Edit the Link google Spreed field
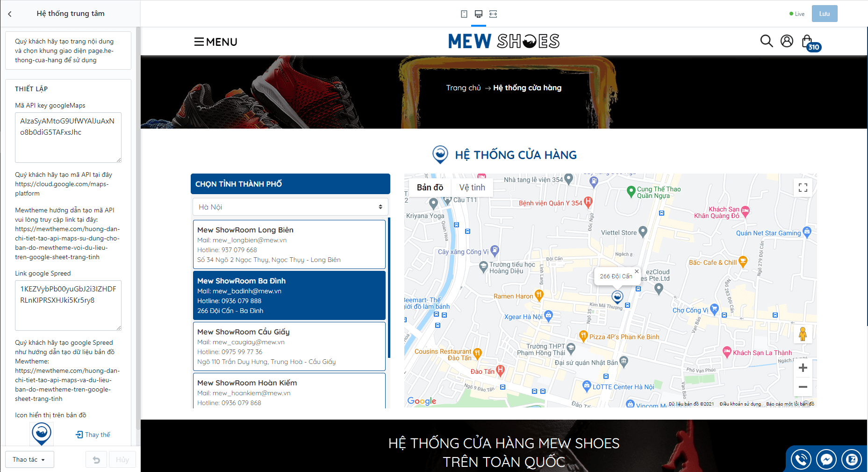868x472 pixels. [x=68, y=305]
